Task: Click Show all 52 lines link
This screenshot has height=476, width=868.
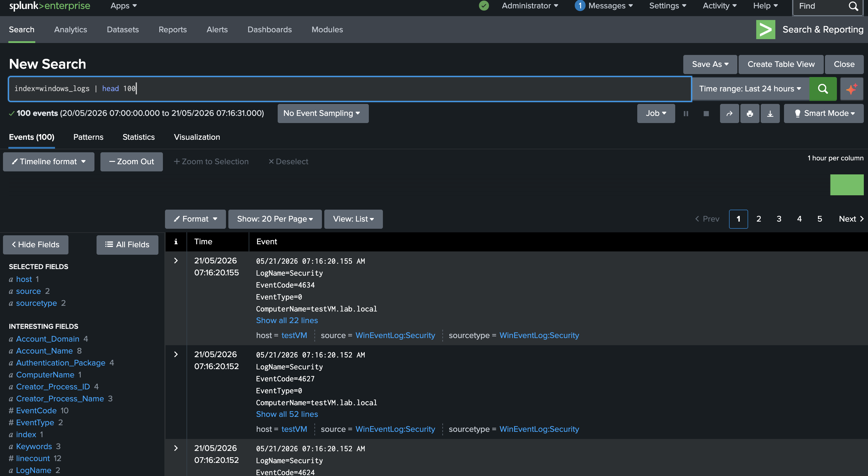Action: point(287,414)
